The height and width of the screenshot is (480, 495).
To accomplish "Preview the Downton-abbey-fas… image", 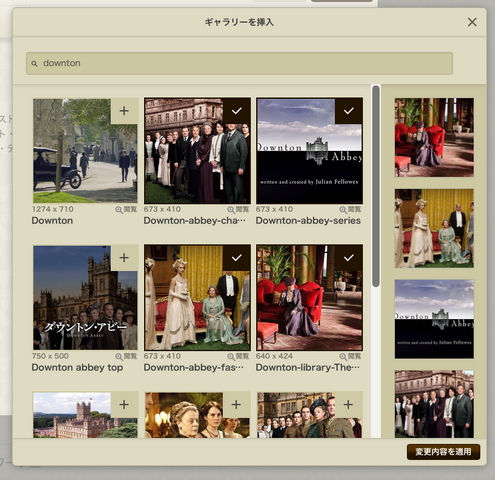I will 238,356.
